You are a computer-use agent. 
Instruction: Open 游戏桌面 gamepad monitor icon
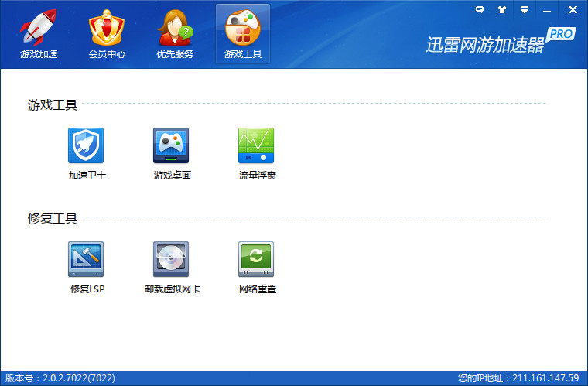point(171,145)
